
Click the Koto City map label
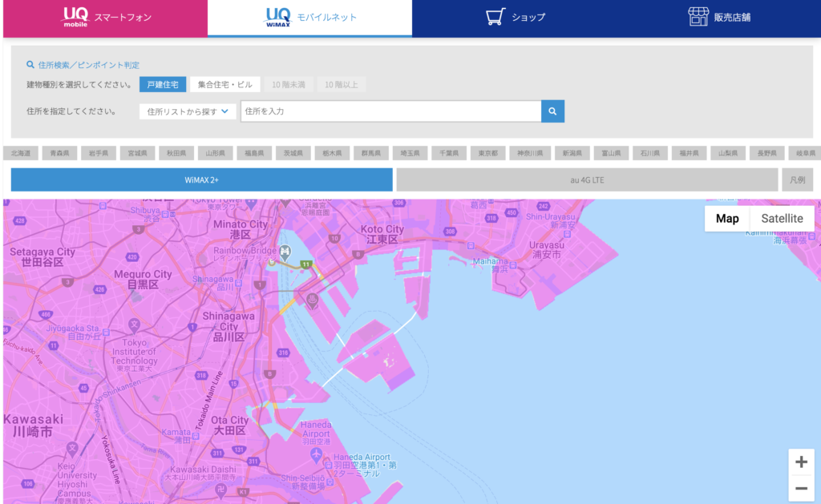pos(382,234)
